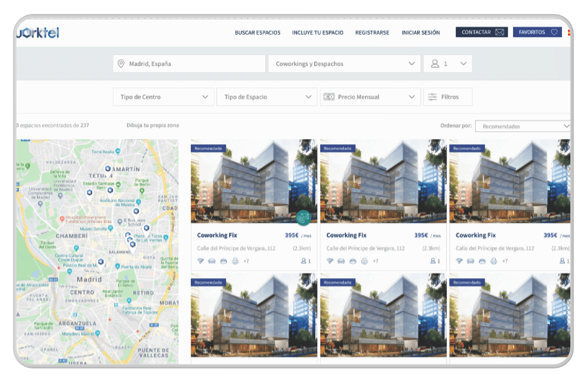Click the heart icon in Favoritos button

(554, 32)
